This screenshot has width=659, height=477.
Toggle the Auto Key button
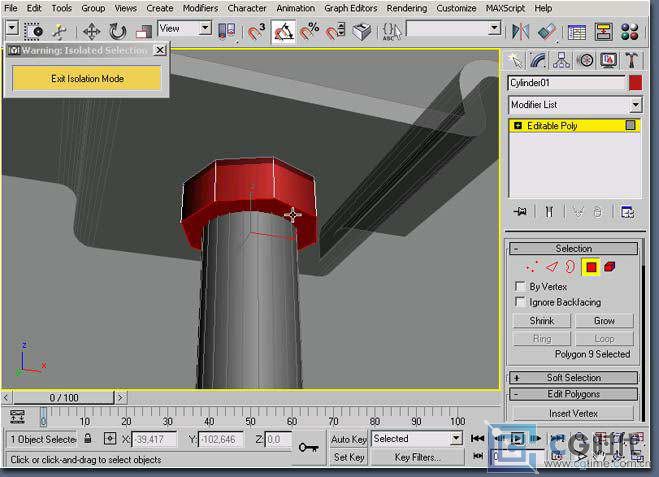tap(348, 440)
